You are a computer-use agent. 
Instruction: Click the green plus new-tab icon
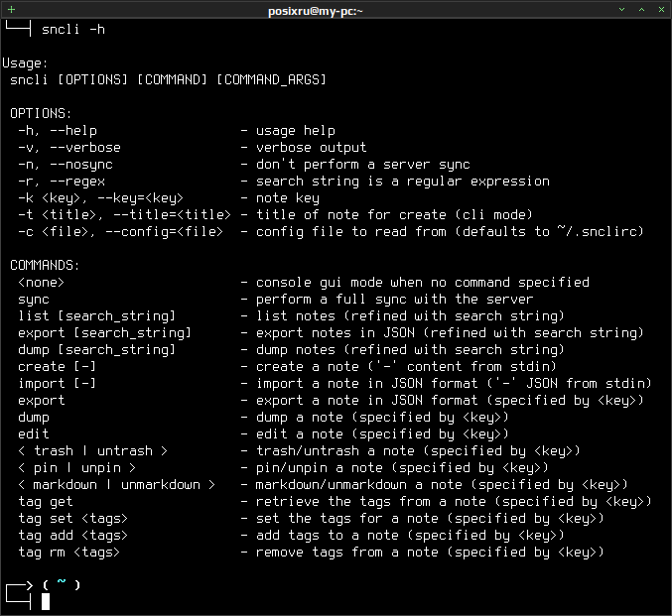tap(12, 10)
